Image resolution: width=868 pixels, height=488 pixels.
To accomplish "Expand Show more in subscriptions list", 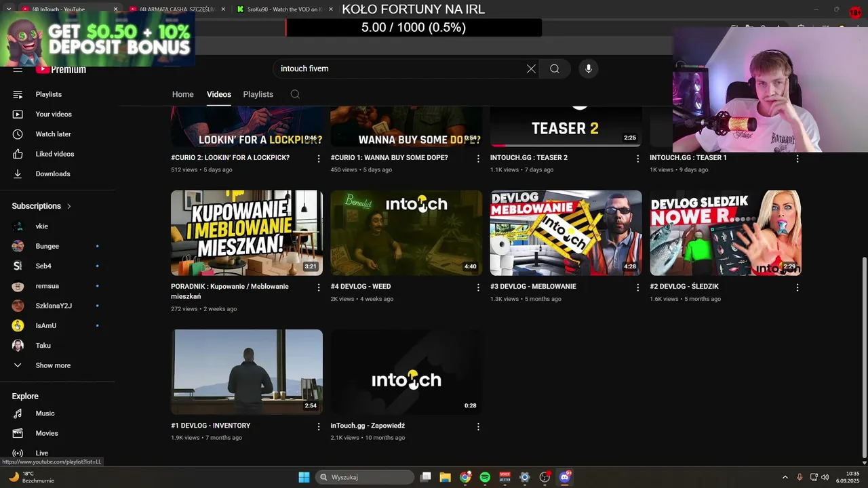I will pos(53,365).
